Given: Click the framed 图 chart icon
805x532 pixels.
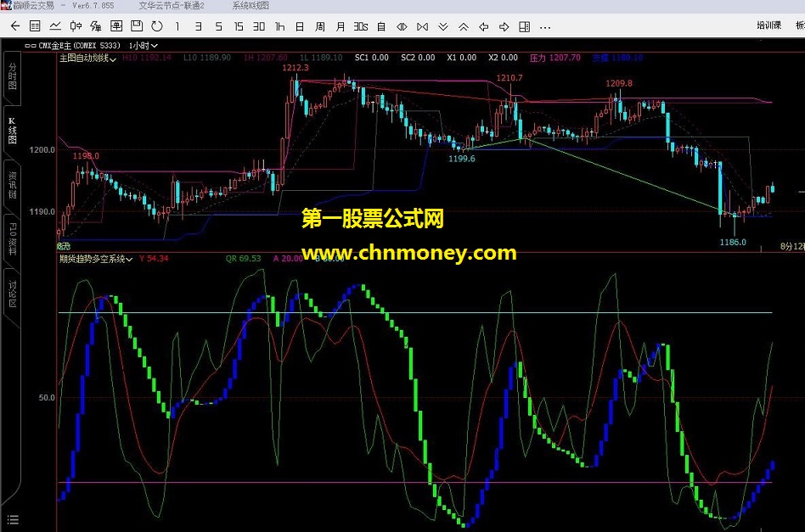Looking at the screenshot, I should pos(116,26).
